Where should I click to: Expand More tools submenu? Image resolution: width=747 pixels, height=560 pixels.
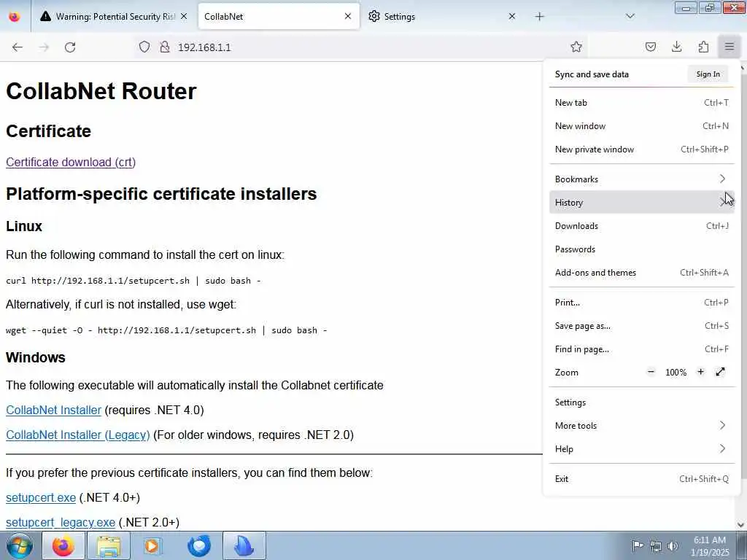tap(642, 426)
